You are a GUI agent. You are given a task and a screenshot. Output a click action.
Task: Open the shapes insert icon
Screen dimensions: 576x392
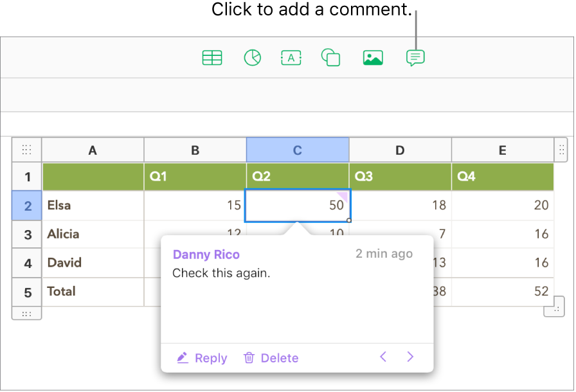tap(330, 58)
